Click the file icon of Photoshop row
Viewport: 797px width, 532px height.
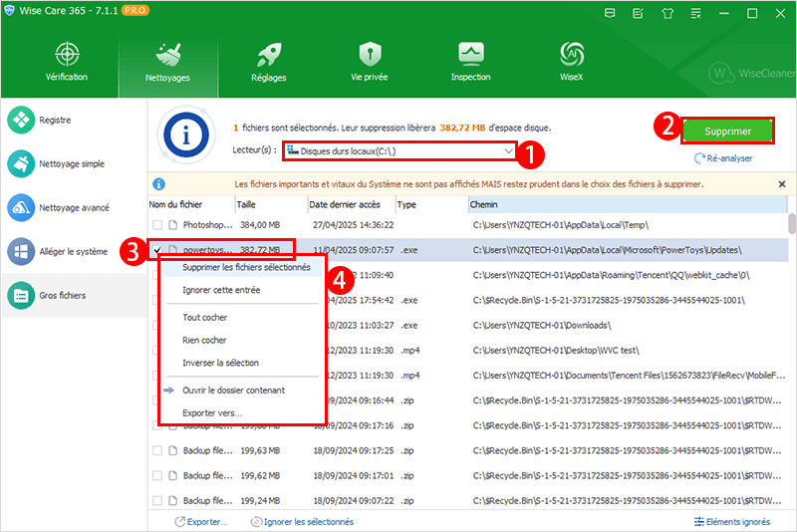coord(172,224)
